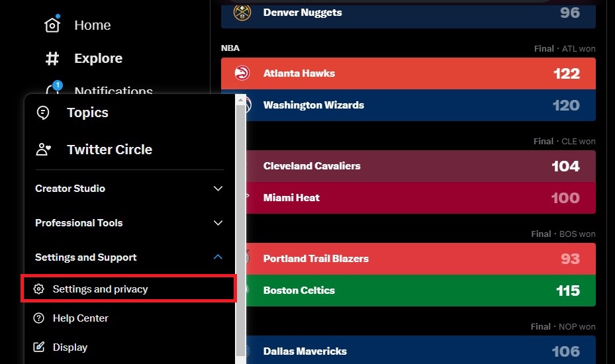
Task: Click the menu scrollbar up arrow
Action: (x=240, y=101)
